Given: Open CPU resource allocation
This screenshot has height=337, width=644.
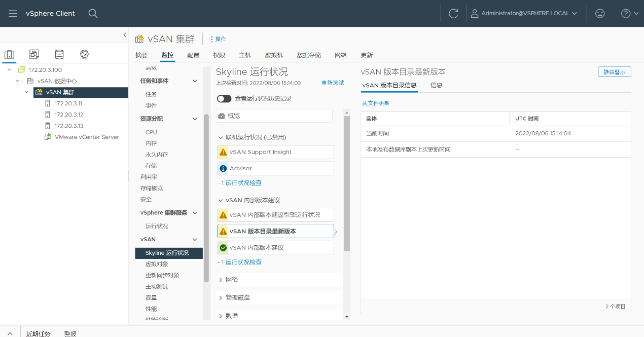Looking at the screenshot, I should [x=151, y=132].
